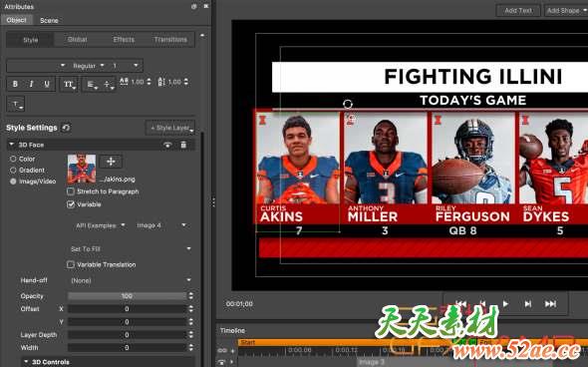This screenshot has height=367, width=588.
Task: Go to the start of the preview
Action: click(460, 303)
